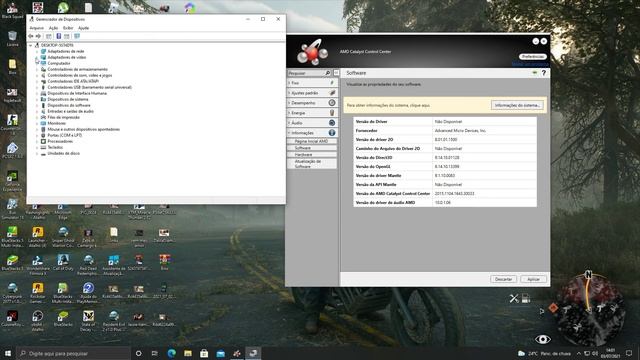This screenshot has height=360, width=640.
Task: Collapse the Informações category
Action: [312, 133]
